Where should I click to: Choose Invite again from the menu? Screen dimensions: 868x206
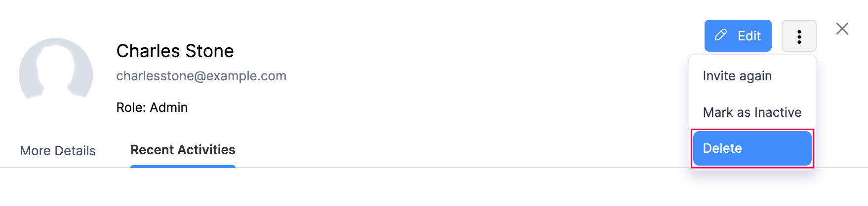pyautogui.click(x=737, y=76)
